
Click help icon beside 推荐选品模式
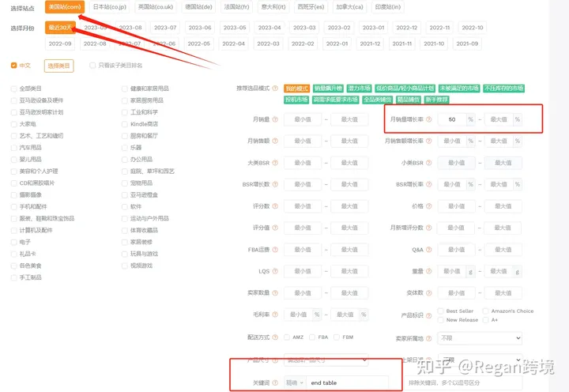click(275, 88)
